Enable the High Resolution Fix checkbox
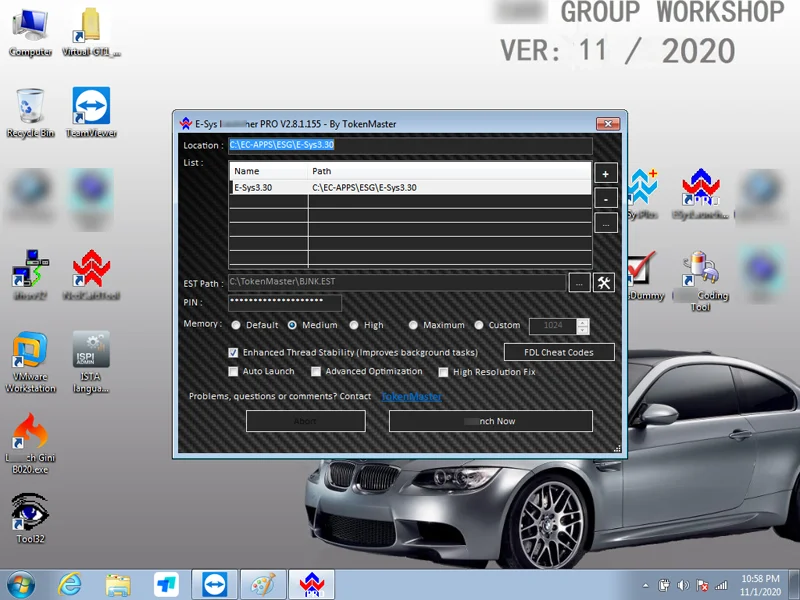The image size is (800, 600). pos(443,372)
